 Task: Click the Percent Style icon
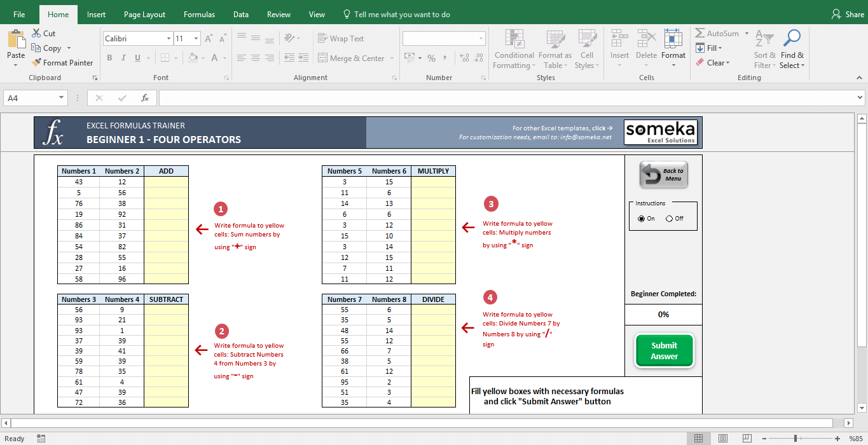[x=431, y=58]
